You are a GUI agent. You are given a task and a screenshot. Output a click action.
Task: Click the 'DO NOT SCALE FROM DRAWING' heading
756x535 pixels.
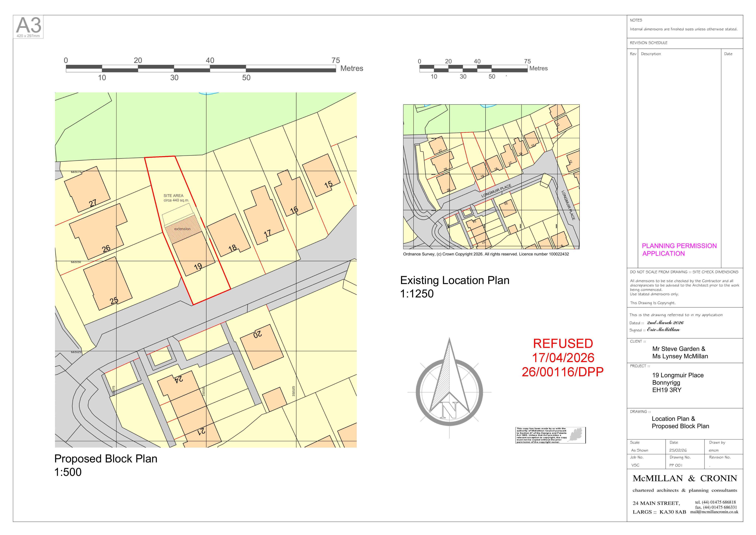(684, 272)
